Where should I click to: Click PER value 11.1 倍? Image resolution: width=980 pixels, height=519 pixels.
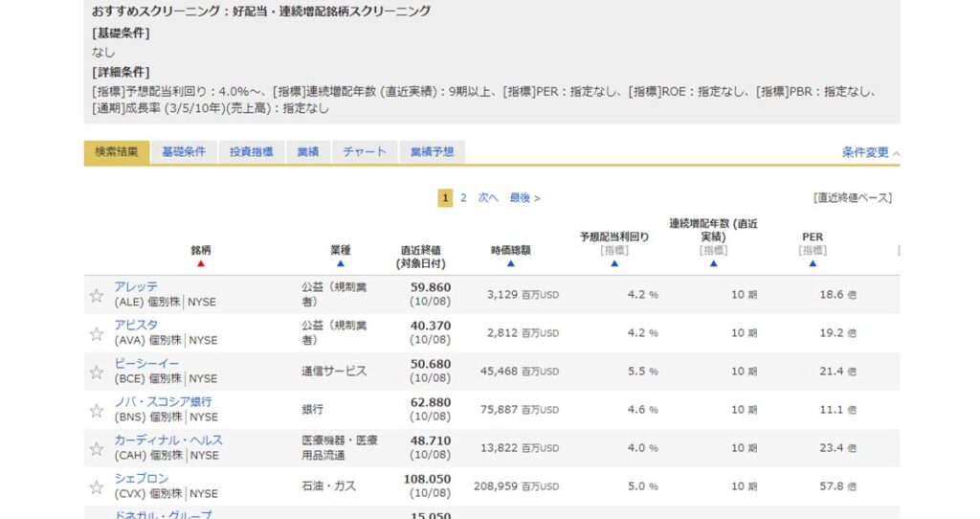[838, 410]
